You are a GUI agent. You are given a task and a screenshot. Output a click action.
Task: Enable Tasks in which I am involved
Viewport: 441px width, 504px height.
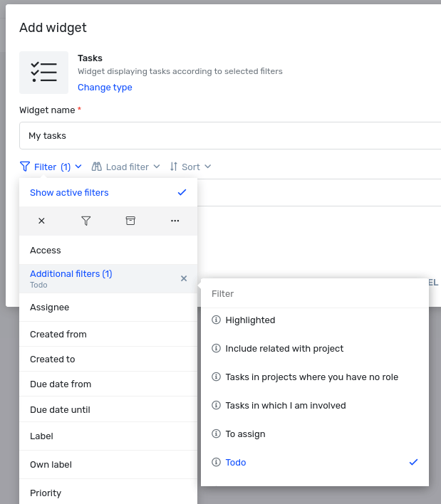point(315,405)
